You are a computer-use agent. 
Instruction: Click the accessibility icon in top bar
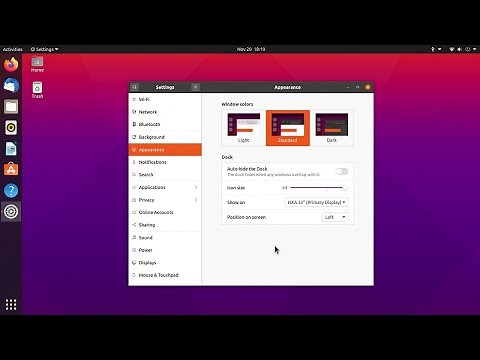[x=433, y=49]
